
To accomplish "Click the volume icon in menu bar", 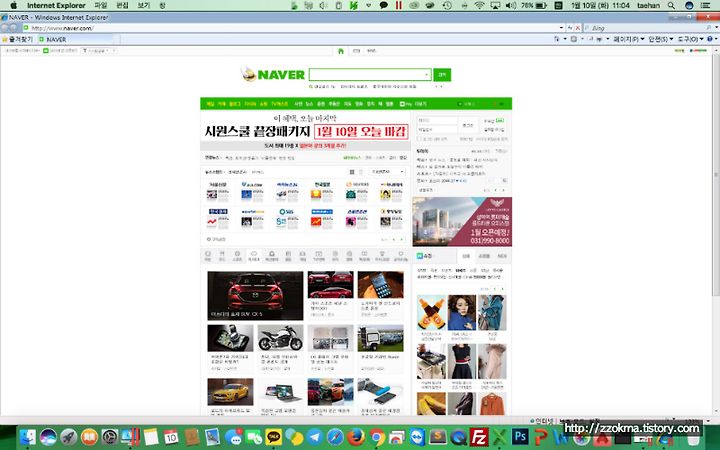I will pyautogui.click(x=510, y=6).
